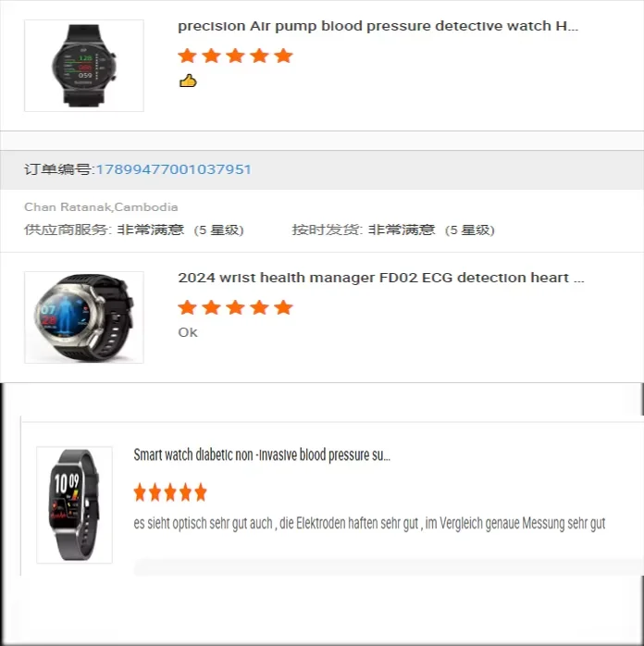Open the precision Air pump watch title
Screen dimensions: 644x646
(378, 26)
